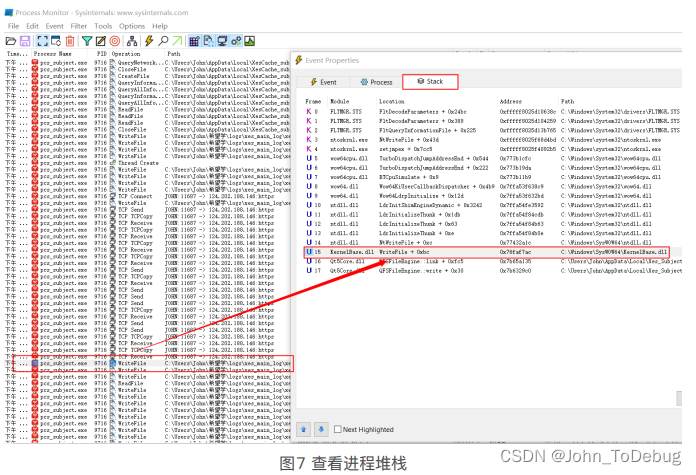Image resolution: width=696 pixels, height=475 pixels.
Task: Switch to the Event tab
Action: (x=324, y=82)
